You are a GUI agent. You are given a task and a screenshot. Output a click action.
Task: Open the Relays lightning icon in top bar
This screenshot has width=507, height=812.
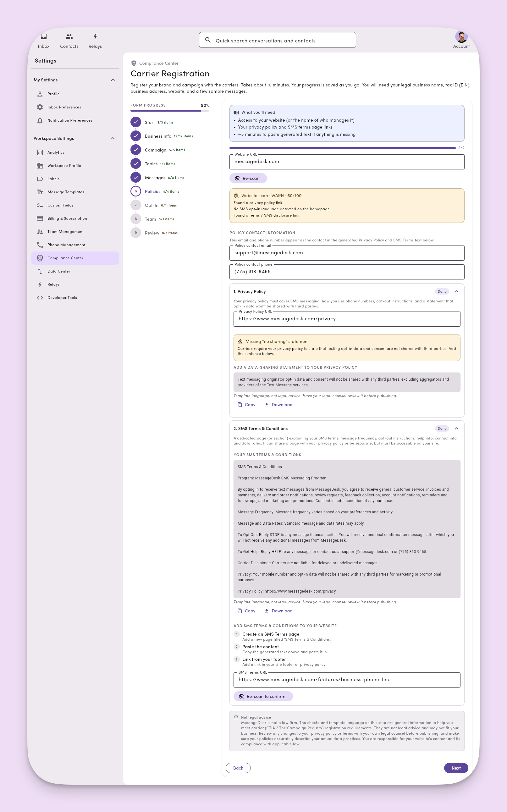pos(95,36)
